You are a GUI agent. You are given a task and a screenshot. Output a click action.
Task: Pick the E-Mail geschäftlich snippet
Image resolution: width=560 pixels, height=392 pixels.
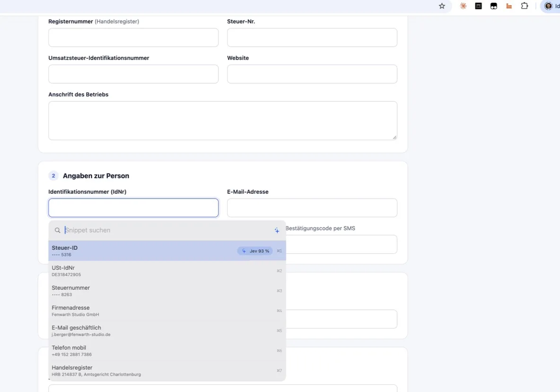tap(167, 331)
